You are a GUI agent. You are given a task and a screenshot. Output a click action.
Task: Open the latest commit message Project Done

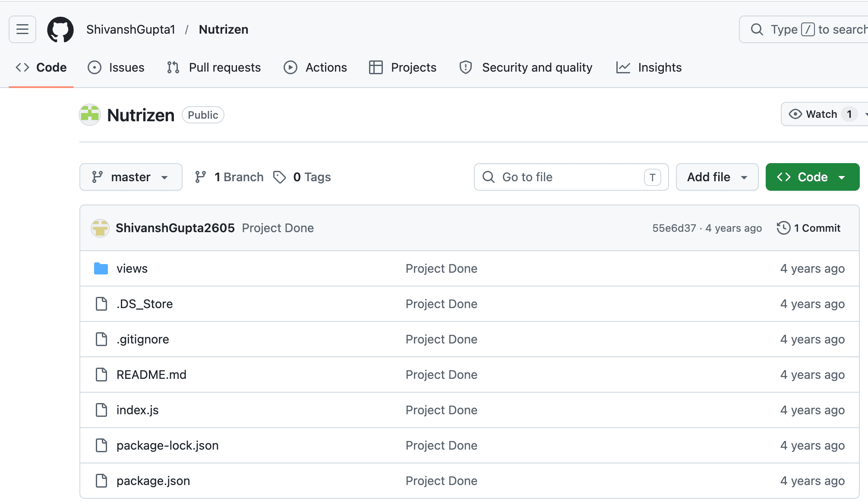[278, 228]
